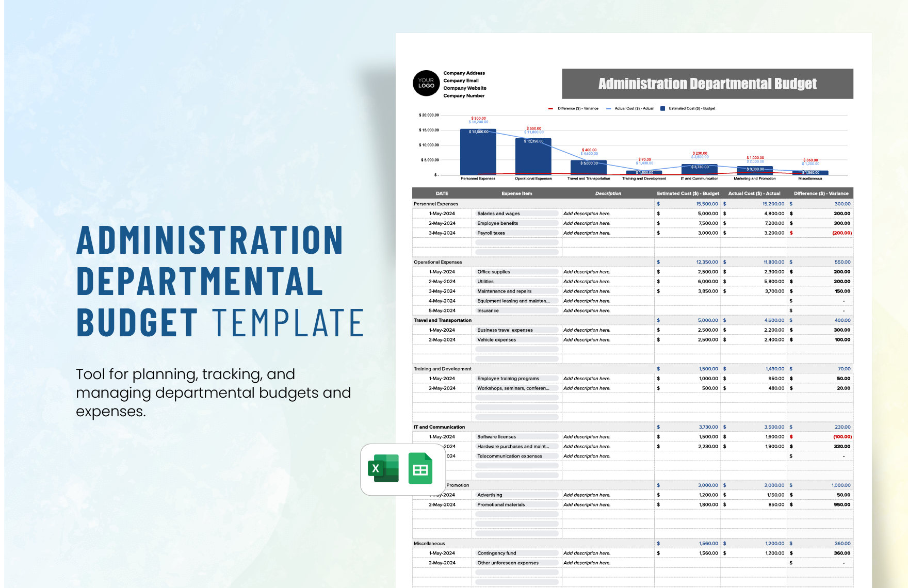
Task: Click the description field for Salaries and wages
Action: 587,213
